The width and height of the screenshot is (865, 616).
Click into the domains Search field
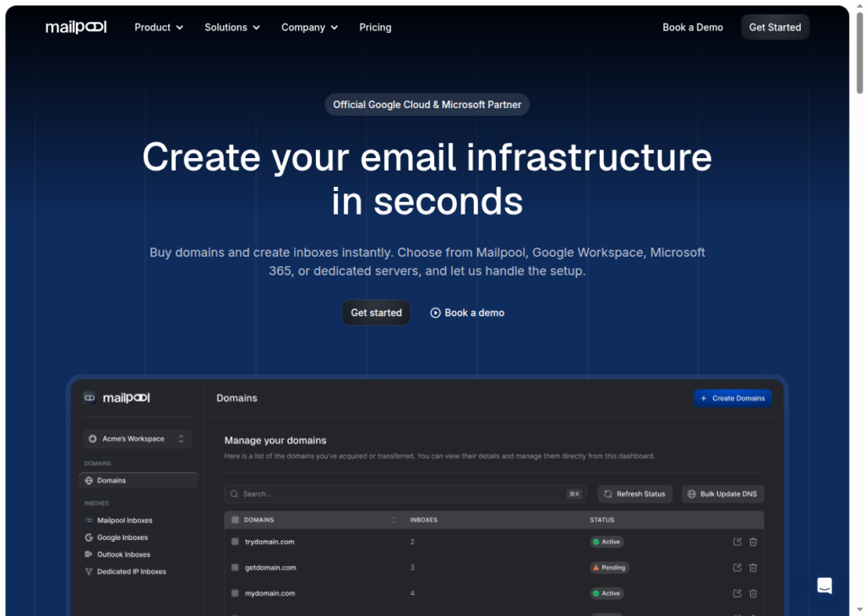point(405,494)
